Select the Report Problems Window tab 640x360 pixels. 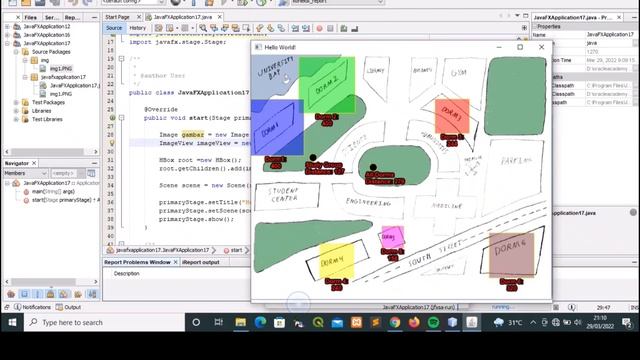(x=137, y=262)
